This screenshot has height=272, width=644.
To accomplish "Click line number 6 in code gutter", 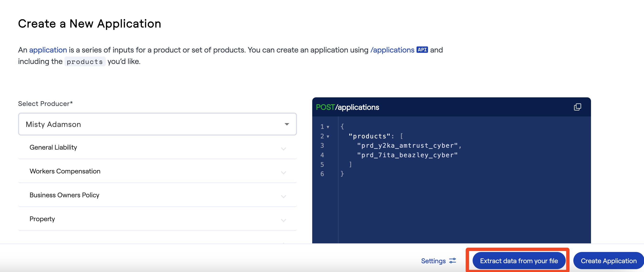I will (x=322, y=174).
